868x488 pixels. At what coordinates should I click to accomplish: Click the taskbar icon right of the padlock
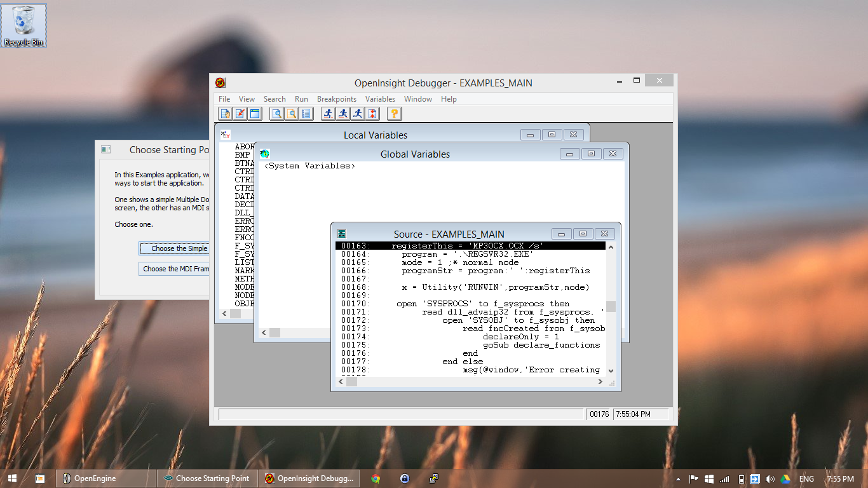click(x=434, y=478)
